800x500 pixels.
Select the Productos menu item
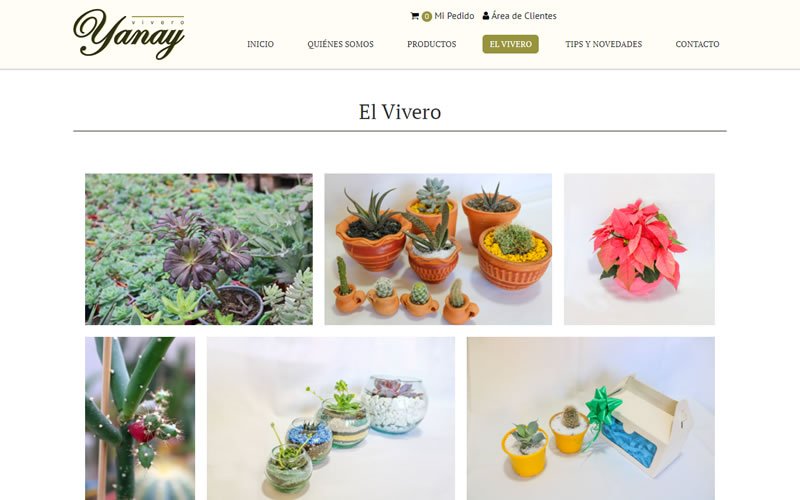click(432, 44)
